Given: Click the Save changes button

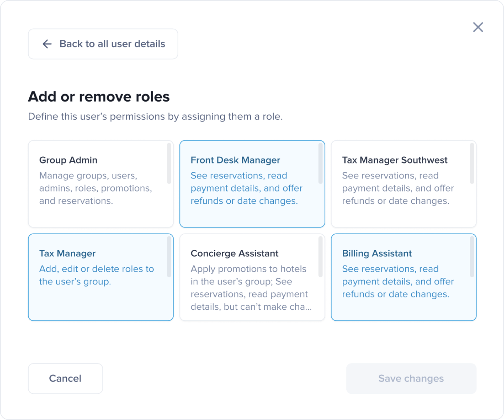Looking at the screenshot, I should pyautogui.click(x=411, y=378).
